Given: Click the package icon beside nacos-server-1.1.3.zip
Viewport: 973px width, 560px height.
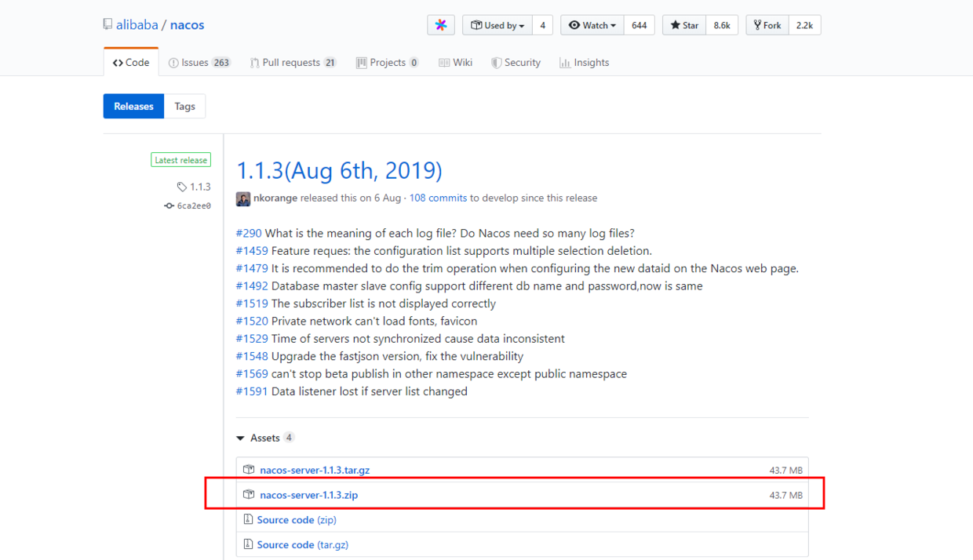Looking at the screenshot, I should point(249,495).
